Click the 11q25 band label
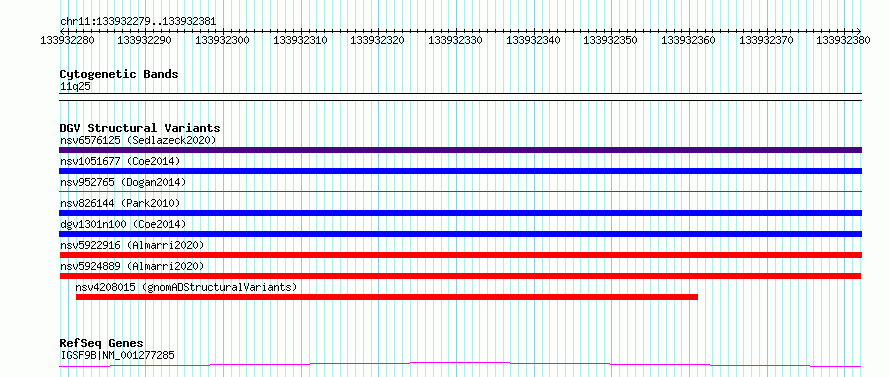 point(75,87)
